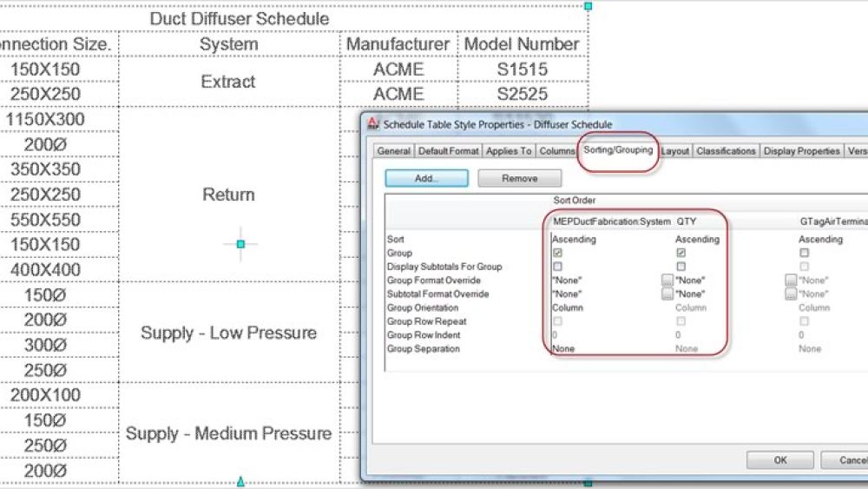The height and width of the screenshot is (489, 868).
Task: Click the dialog's application icon in title bar
Action: (x=373, y=123)
